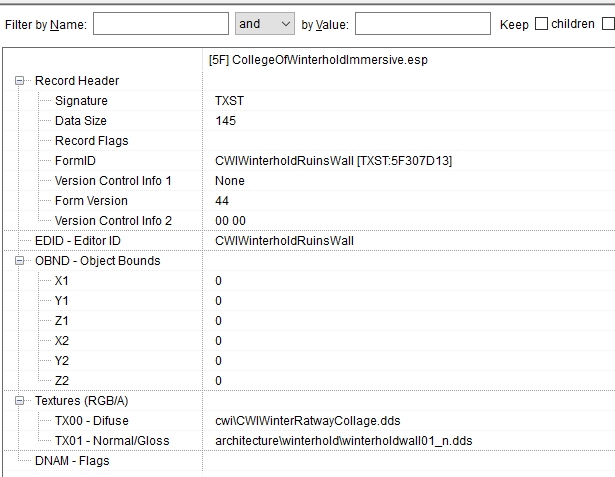Select the Data Size row

pos(81,121)
